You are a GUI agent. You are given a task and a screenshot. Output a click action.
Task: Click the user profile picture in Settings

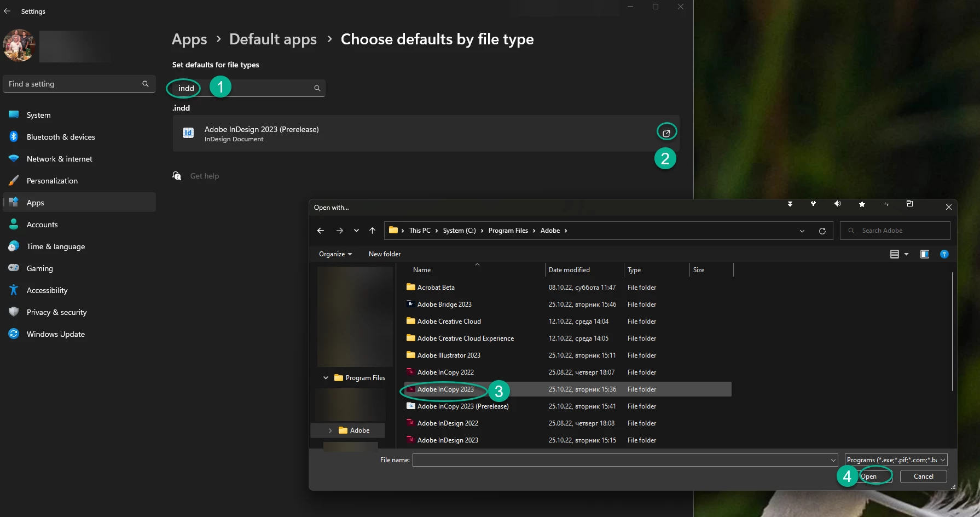pos(19,45)
